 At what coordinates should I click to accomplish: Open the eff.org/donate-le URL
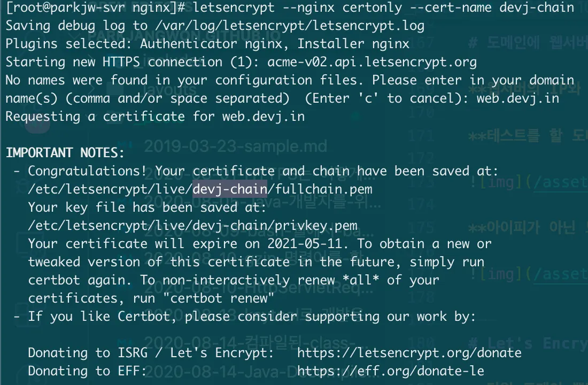coord(391,371)
